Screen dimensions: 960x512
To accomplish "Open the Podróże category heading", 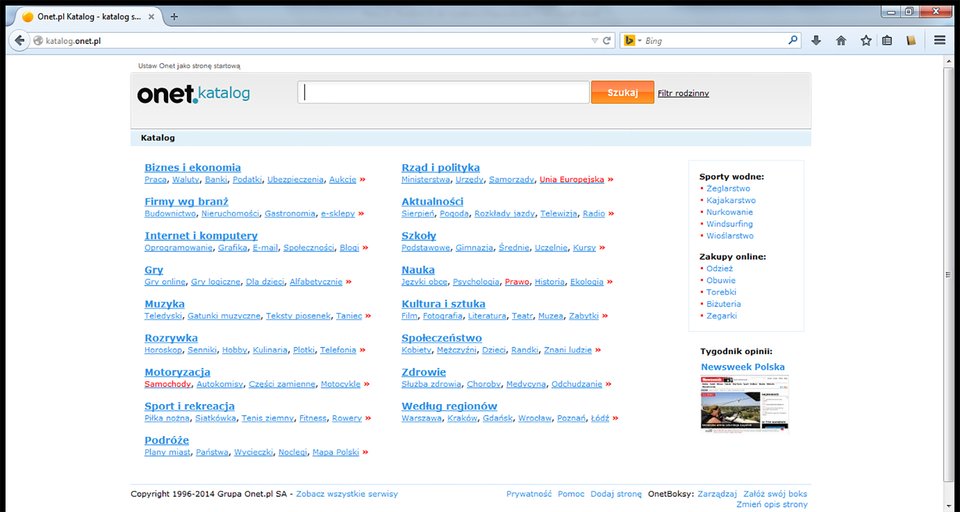I will pos(167,440).
